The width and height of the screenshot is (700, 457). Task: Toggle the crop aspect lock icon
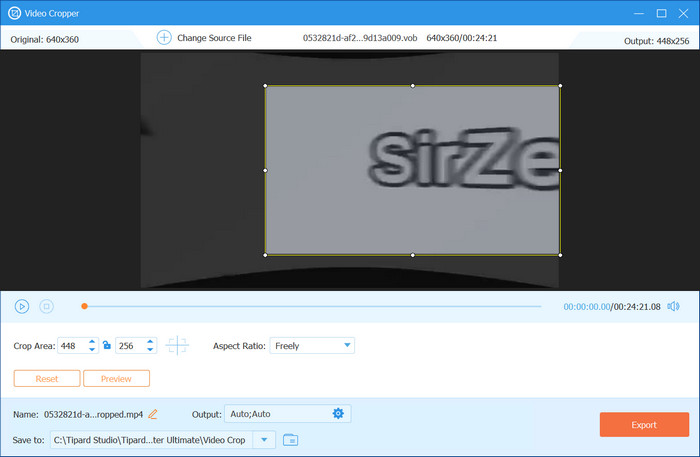tap(107, 345)
